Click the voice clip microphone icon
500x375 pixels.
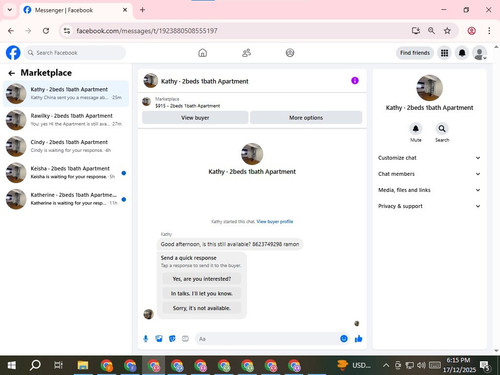(146, 339)
